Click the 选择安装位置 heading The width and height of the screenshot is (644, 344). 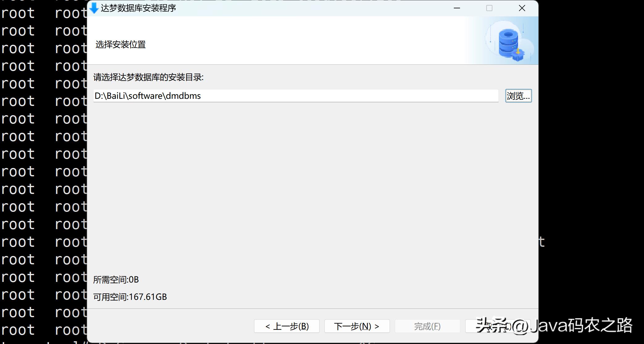coord(120,45)
